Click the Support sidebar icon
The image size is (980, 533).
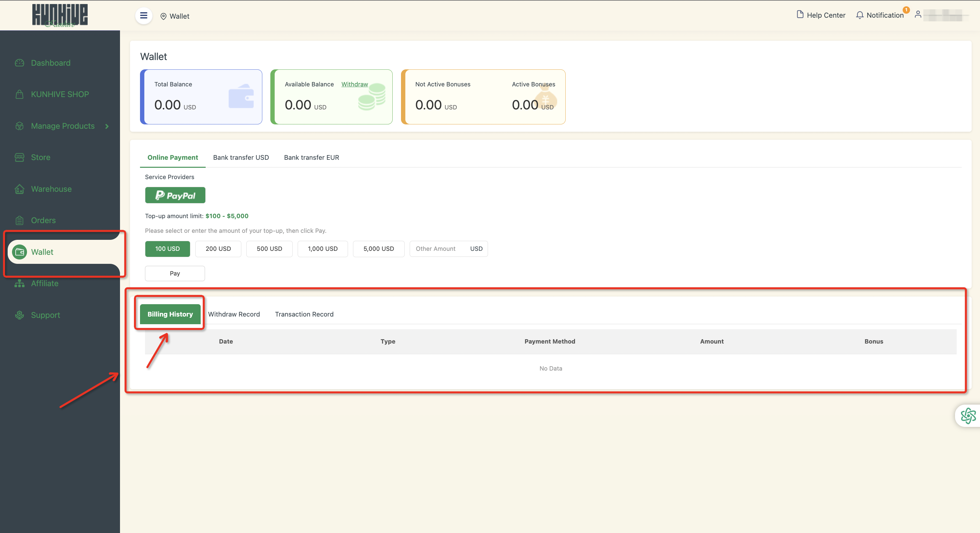(19, 315)
